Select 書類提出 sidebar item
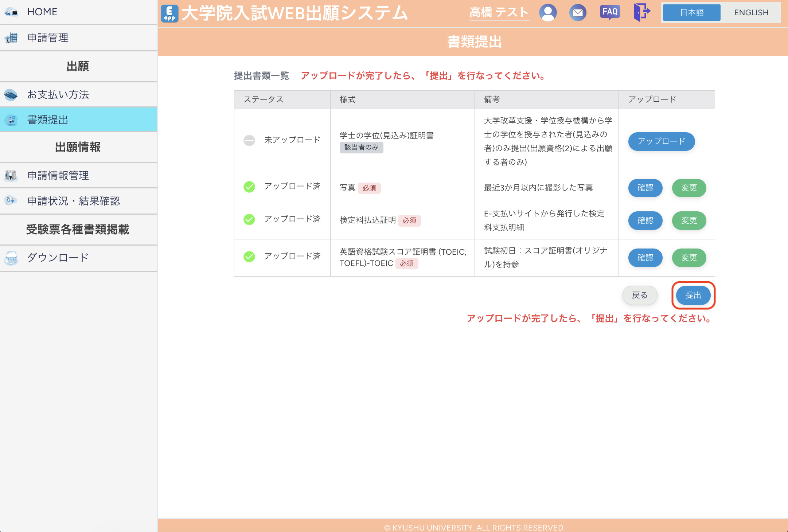Viewport: 788px width, 532px height. click(48, 120)
